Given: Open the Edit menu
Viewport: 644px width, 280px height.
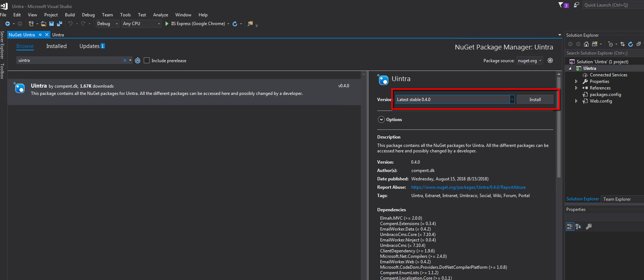Looking at the screenshot, I should click(x=17, y=15).
